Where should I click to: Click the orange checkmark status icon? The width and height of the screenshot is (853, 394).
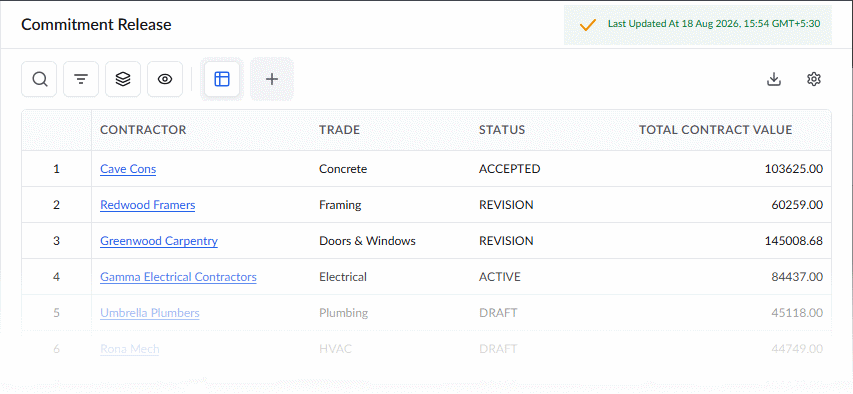click(588, 25)
